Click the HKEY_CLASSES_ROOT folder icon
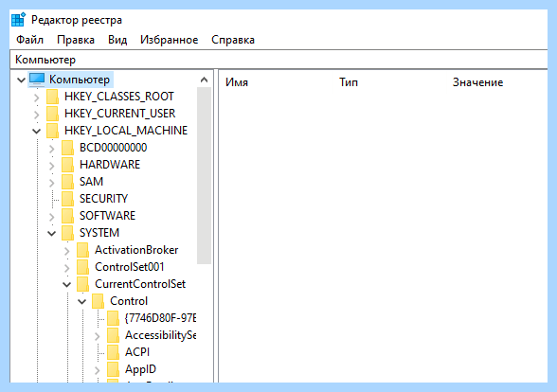 [x=53, y=97]
